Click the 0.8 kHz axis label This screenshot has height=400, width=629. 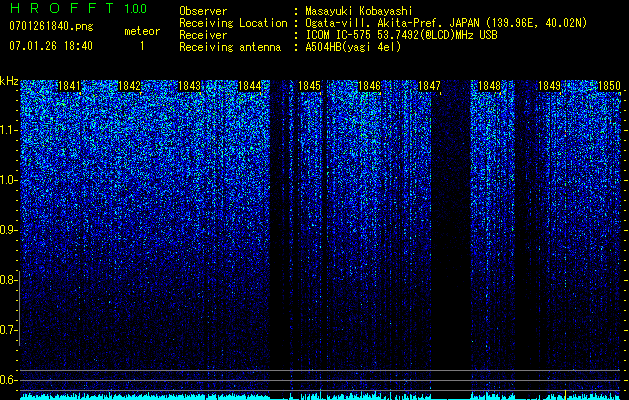[x=8, y=280]
